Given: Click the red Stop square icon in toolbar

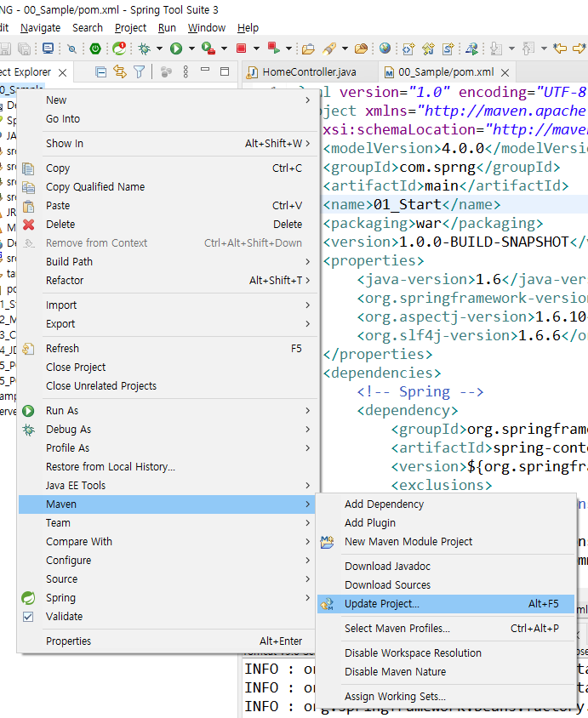Looking at the screenshot, I should (x=242, y=48).
